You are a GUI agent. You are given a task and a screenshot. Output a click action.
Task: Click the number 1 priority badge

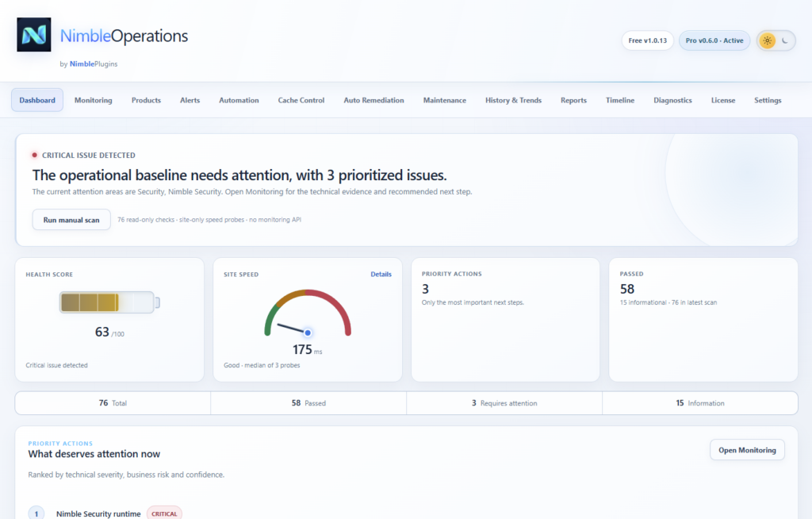coord(36,513)
